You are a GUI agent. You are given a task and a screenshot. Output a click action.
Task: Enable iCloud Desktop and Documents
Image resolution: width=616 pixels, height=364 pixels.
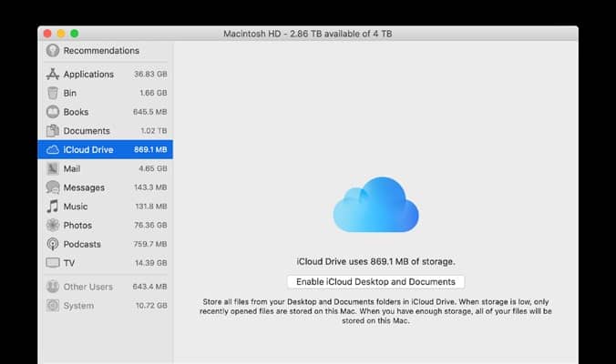[375, 281]
